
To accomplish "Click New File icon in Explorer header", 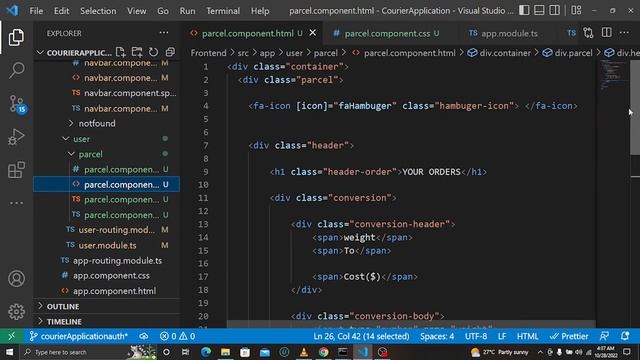I will pos(120,52).
